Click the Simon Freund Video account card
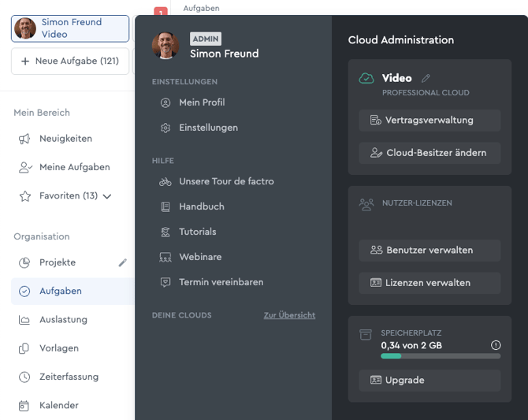 point(70,28)
